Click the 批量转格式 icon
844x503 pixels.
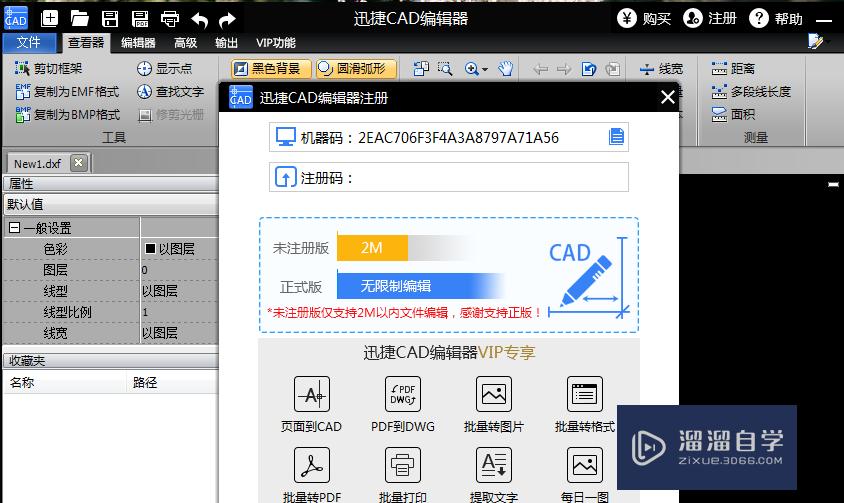tap(585, 394)
